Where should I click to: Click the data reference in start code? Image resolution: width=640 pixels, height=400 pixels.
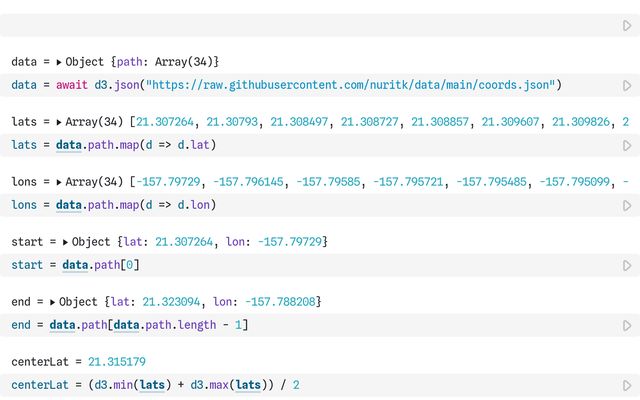[x=75, y=265]
